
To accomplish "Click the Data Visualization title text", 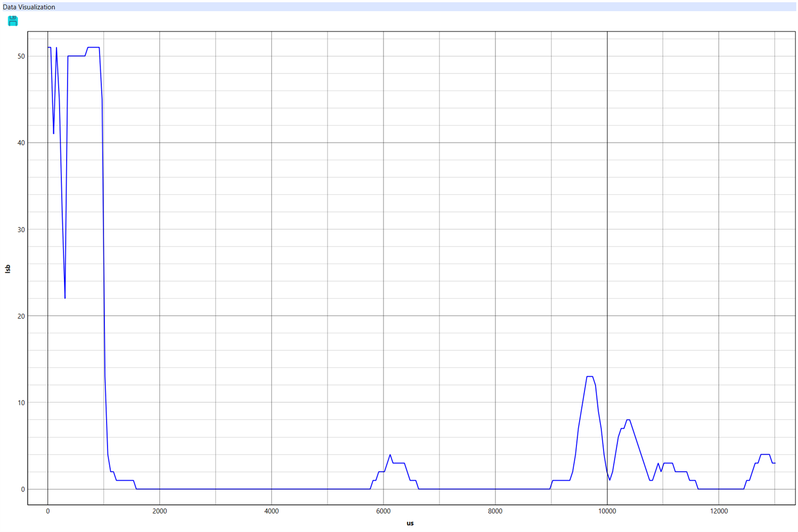I will click(29, 7).
